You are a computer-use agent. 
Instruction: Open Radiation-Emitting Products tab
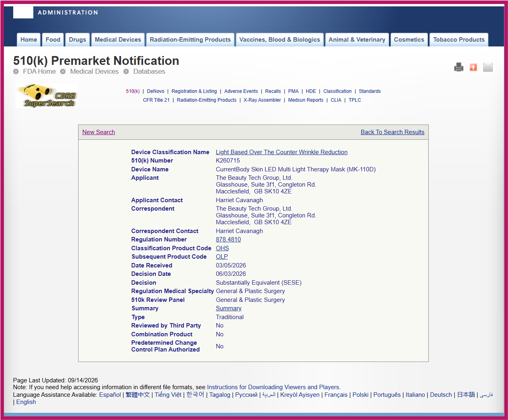coord(190,40)
